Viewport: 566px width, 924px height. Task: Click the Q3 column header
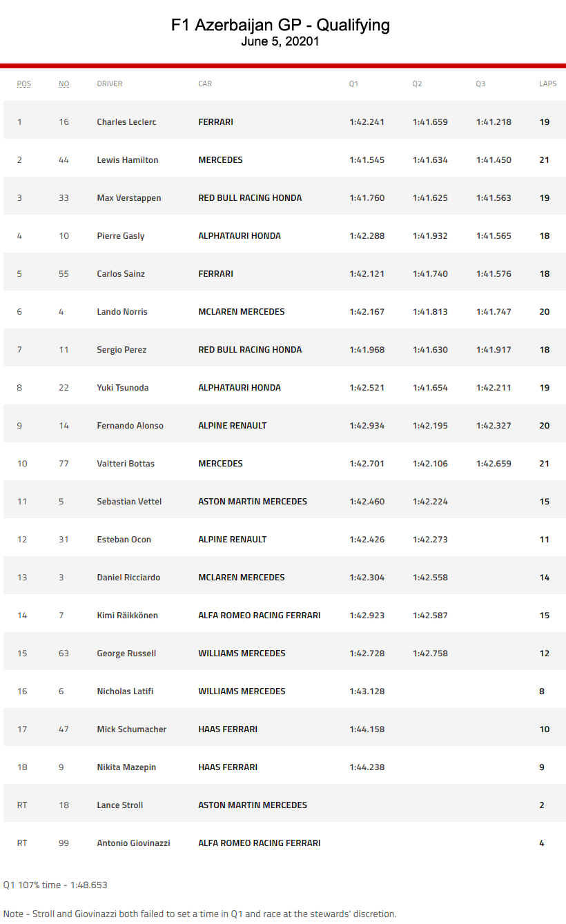pos(480,84)
